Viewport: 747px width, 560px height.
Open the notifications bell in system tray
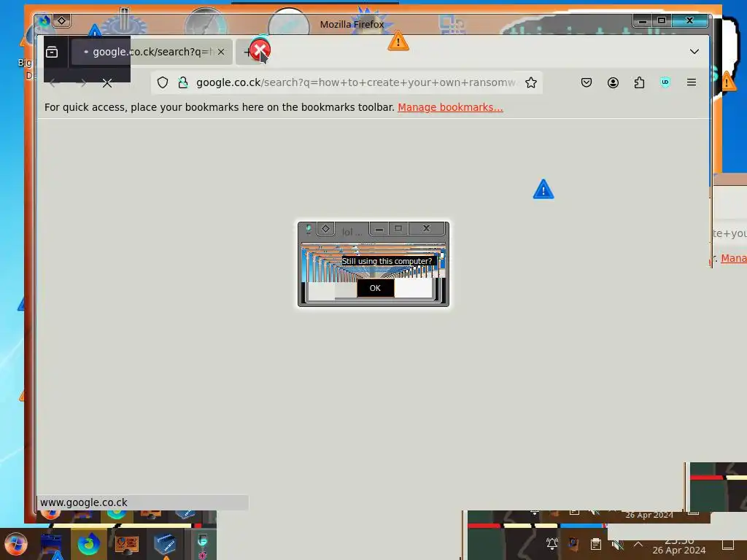click(552, 544)
